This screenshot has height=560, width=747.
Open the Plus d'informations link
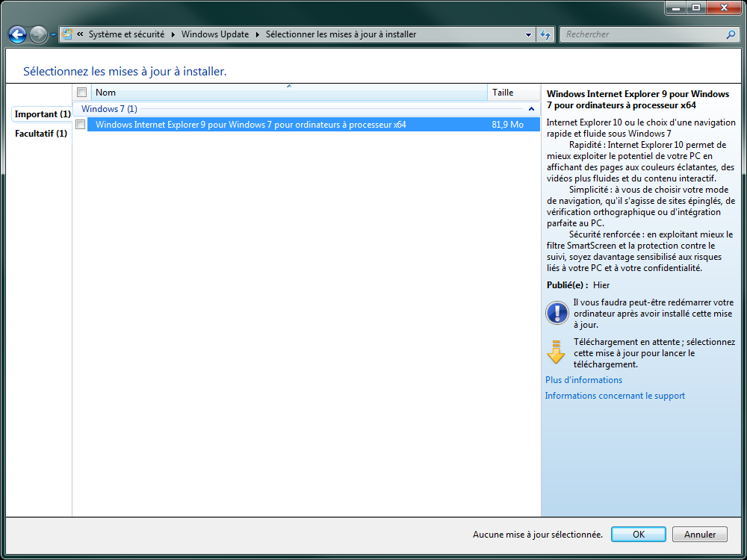click(583, 380)
